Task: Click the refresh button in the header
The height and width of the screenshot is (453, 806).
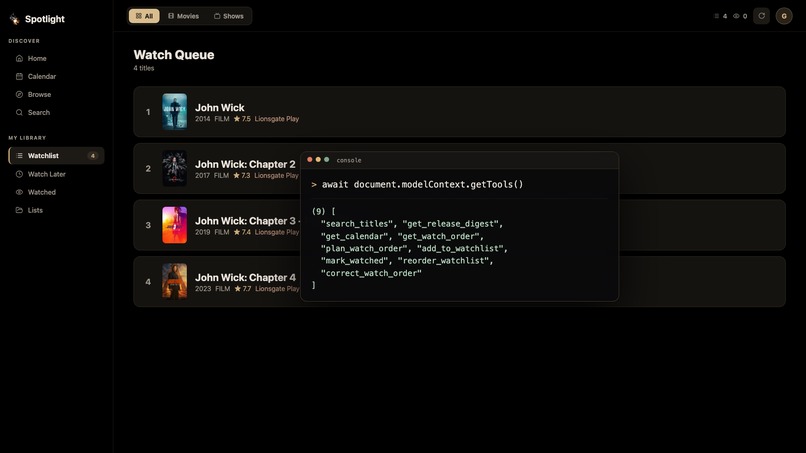Action: pyautogui.click(x=761, y=16)
